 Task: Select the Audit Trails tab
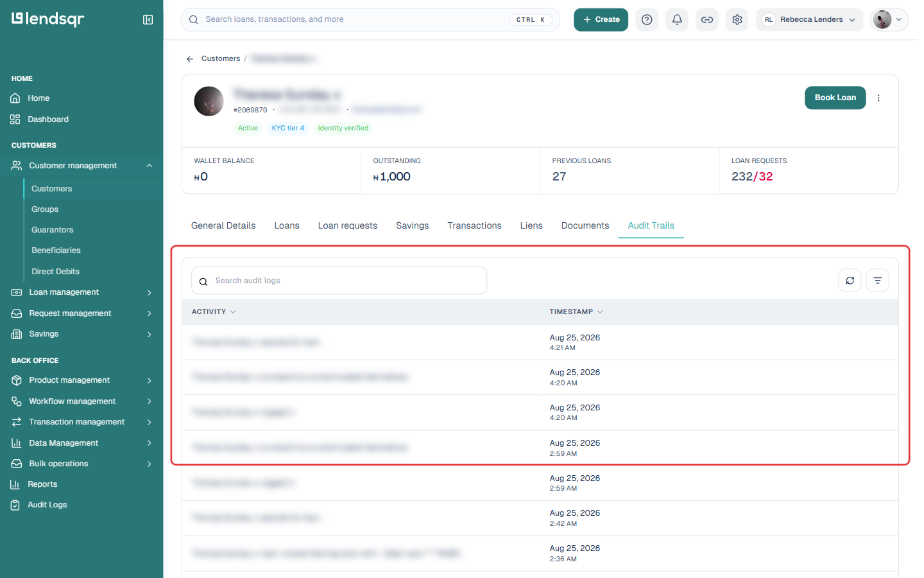coord(651,225)
